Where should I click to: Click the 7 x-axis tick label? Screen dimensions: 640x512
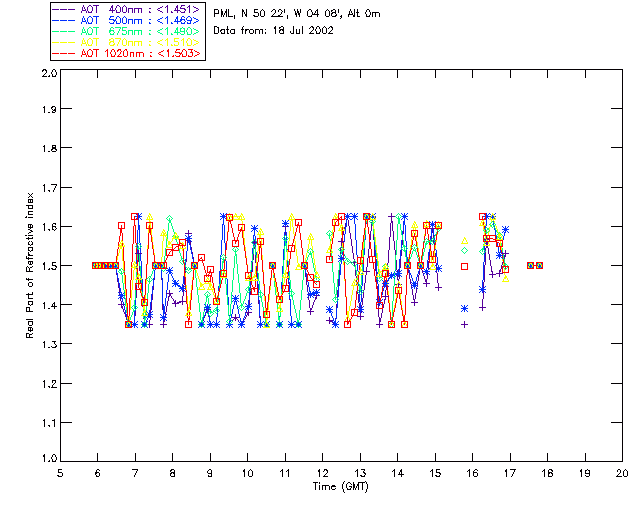(135, 473)
